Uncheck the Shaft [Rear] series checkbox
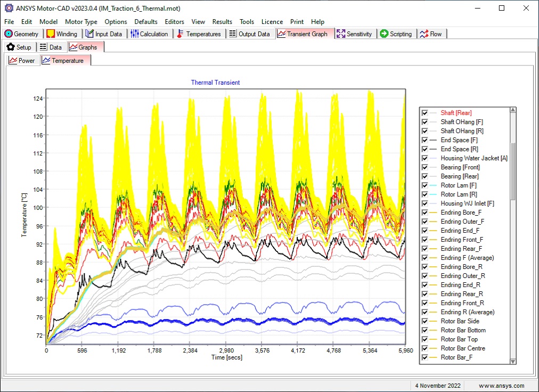This screenshot has width=539, height=392. 425,113
